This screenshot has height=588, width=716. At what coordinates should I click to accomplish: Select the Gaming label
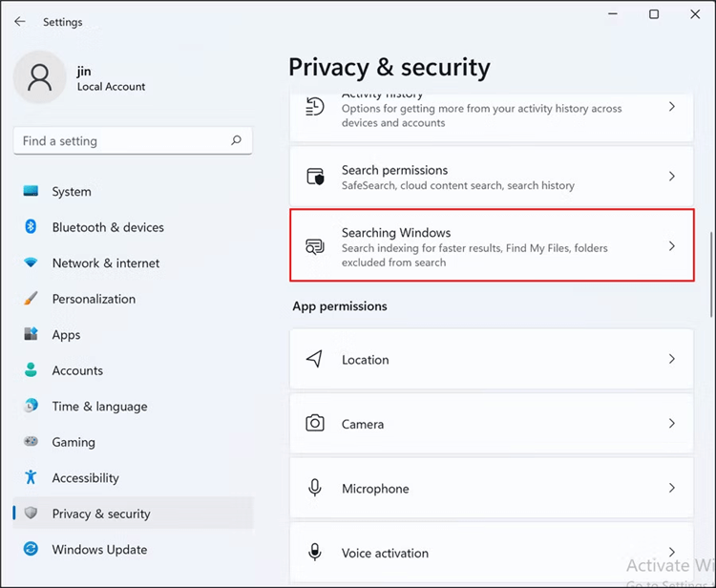pos(74,442)
